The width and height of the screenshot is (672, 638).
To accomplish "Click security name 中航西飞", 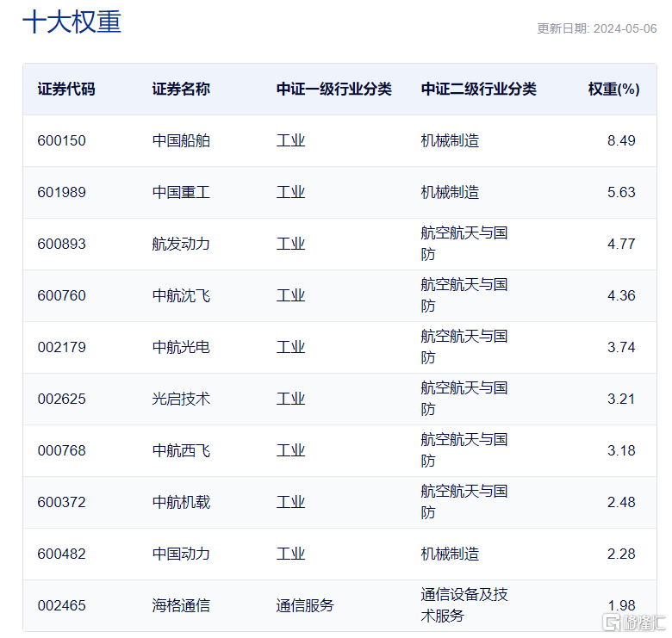I will click(181, 450).
